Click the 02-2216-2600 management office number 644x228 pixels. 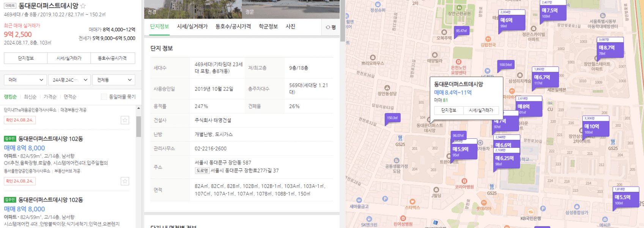pyautogui.click(x=211, y=149)
